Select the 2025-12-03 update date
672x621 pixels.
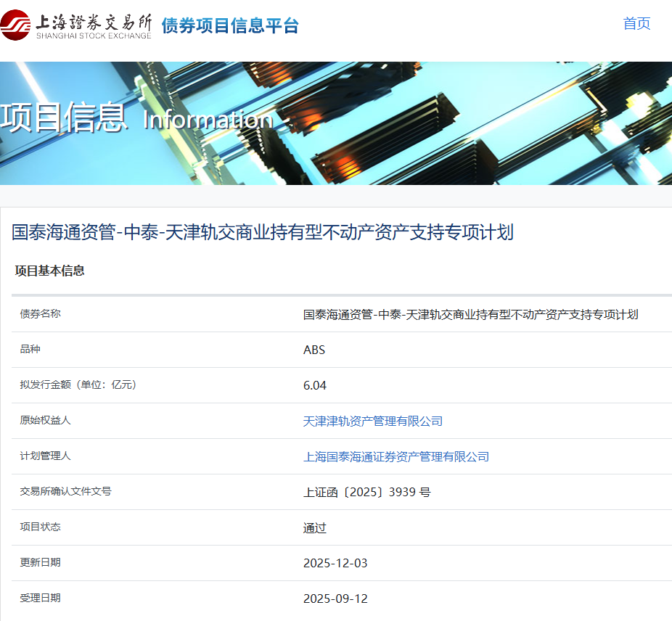(x=335, y=564)
